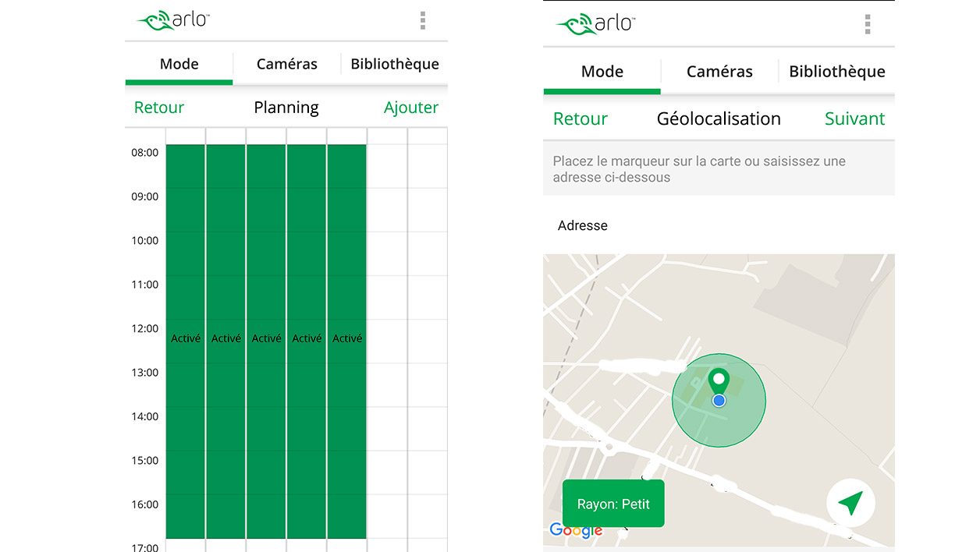The width and height of the screenshot is (980, 552).
Task: Open the three-dot menu on the Planning screen
Action: tap(422, 20)
